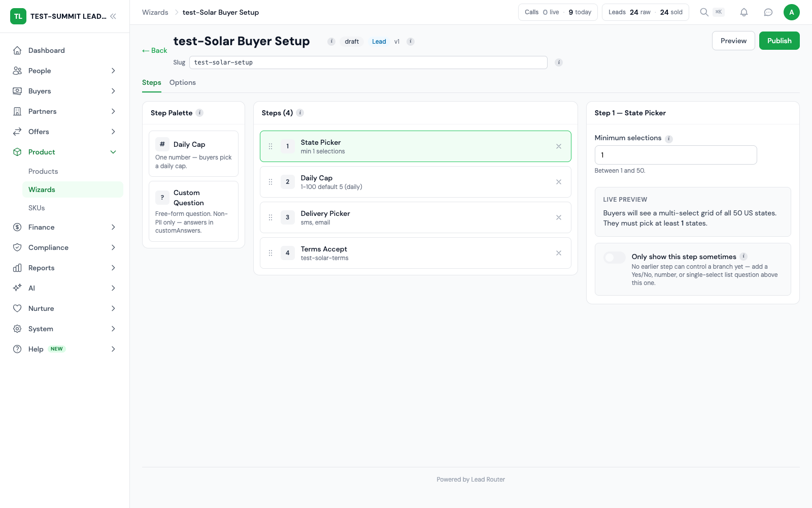
Task: Expand Compliance sidebar section
Action: click(x=65, y=247)
